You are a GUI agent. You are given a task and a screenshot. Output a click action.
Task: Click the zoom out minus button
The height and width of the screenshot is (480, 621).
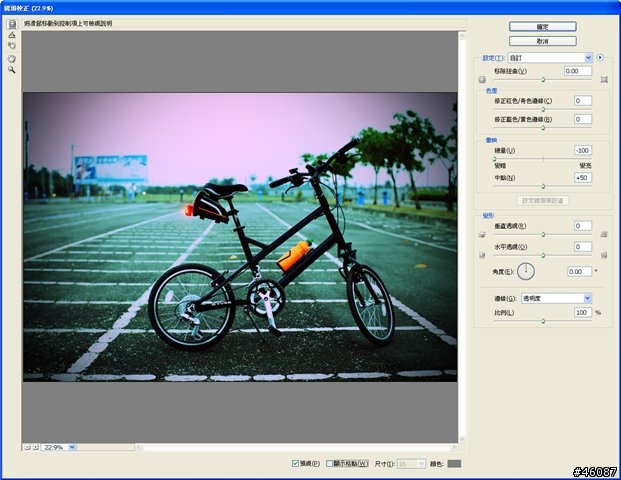pos(27,447)
